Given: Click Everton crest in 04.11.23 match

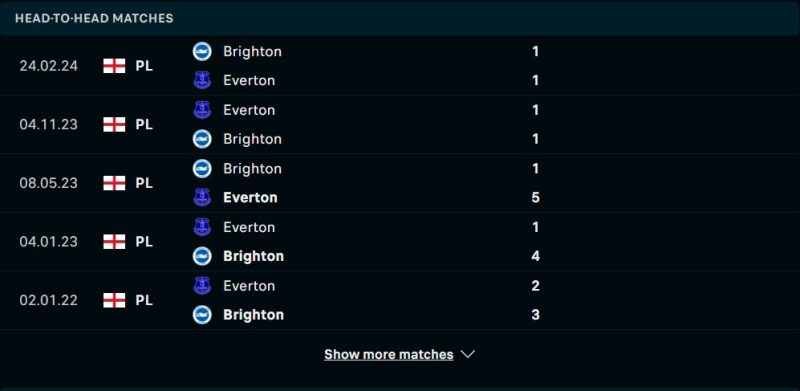Looking at the screenshot, I should pos(202,110).
